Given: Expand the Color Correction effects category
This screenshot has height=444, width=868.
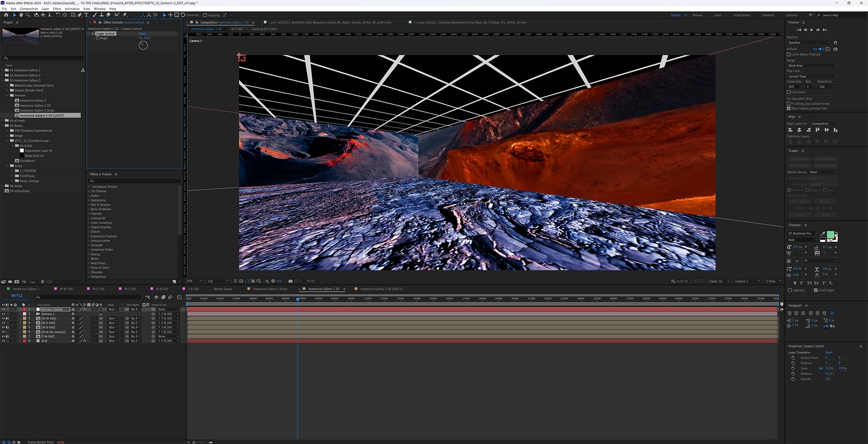Looking at the screenshot, I should (101, 223).
